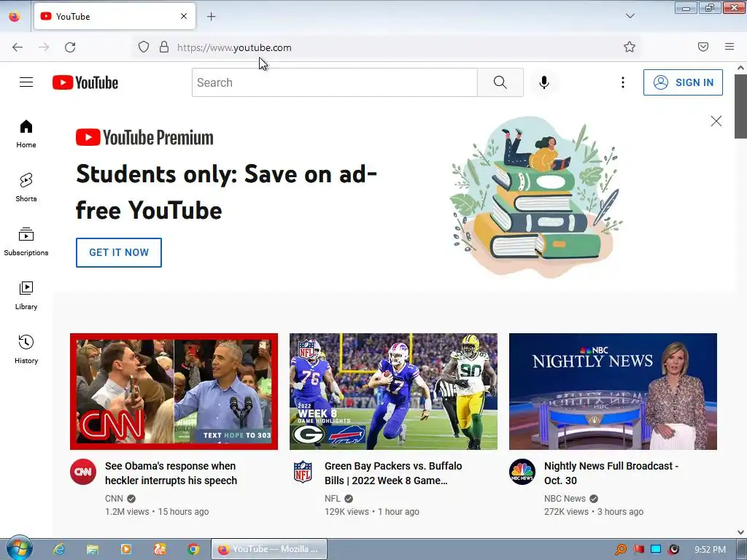Open the YouTube hamburger guide menu

(x=26, y=82)
